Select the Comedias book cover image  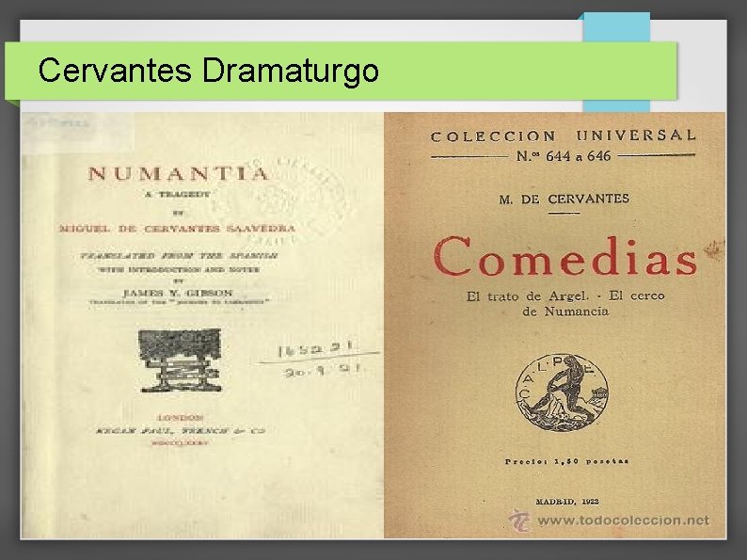[555, 326]
